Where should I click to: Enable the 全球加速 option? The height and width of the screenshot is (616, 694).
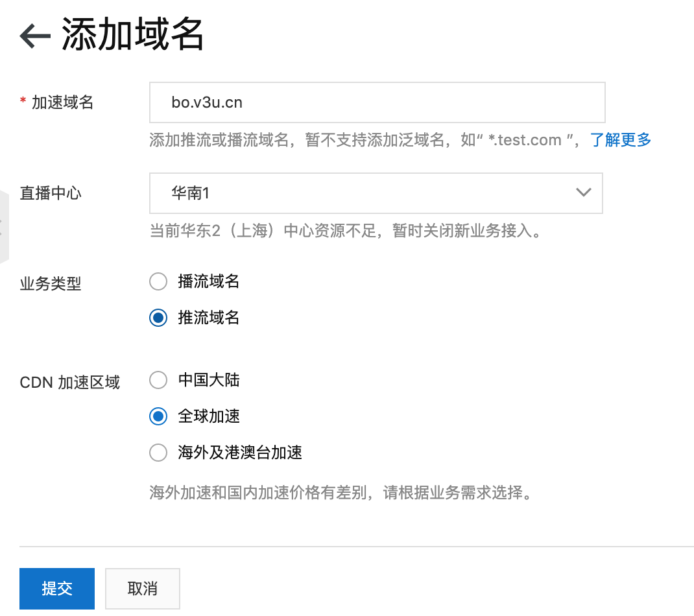pos(158,416)
